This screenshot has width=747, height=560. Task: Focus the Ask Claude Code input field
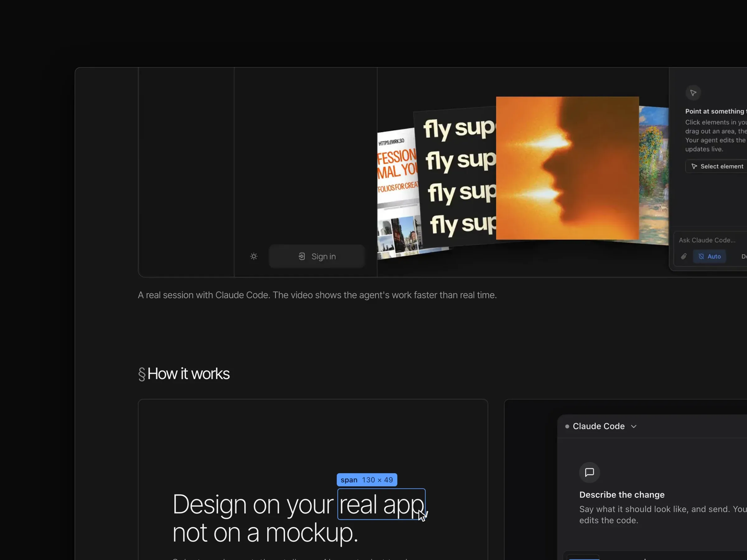(711, 240)
